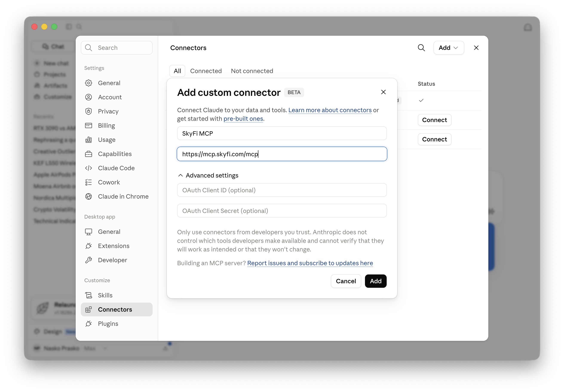Collapse Advanced settings section

pos(208,175)
